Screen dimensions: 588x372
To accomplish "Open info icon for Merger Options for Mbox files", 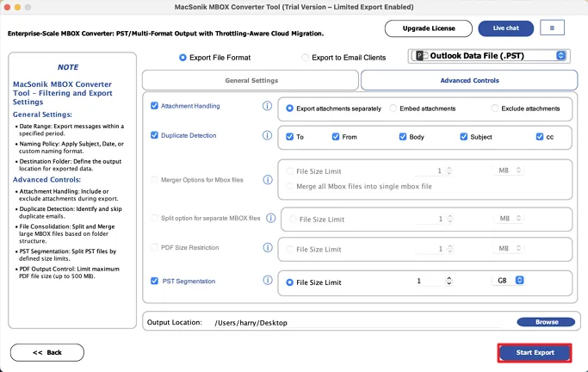I will (268, 180).
